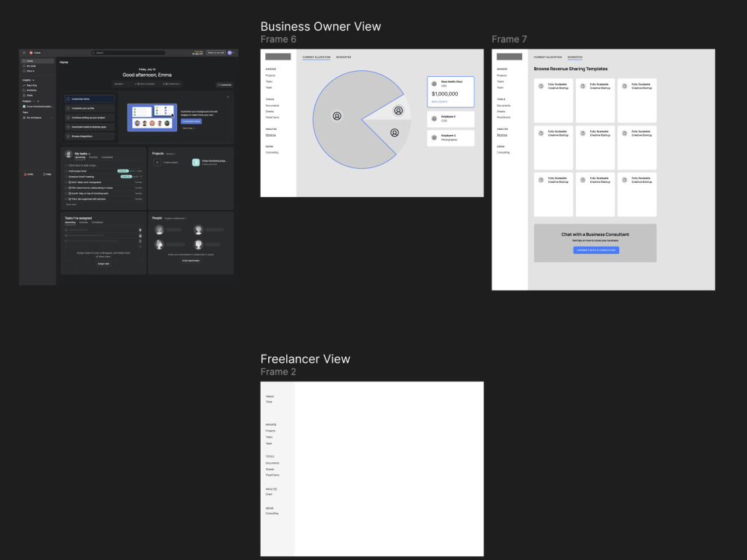The image size is (747, 560).
Task: Click Consulting in Frame 7 sidebar
Action: 503,152
